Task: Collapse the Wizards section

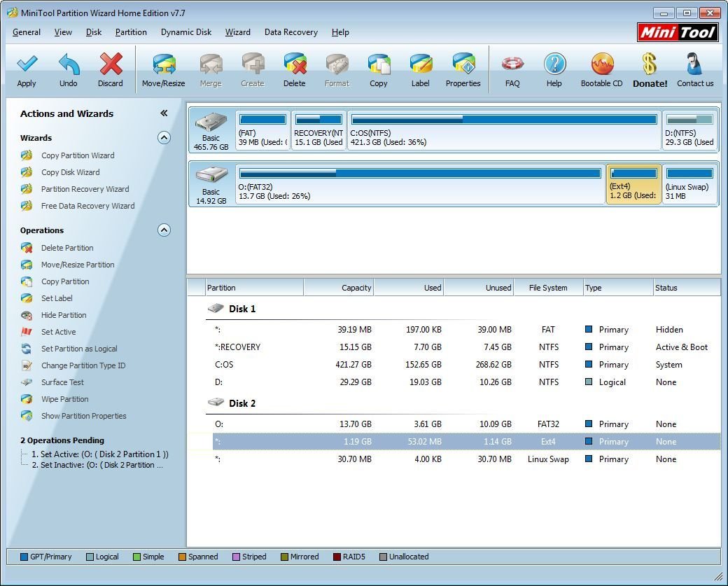Action: pos(164,138)
